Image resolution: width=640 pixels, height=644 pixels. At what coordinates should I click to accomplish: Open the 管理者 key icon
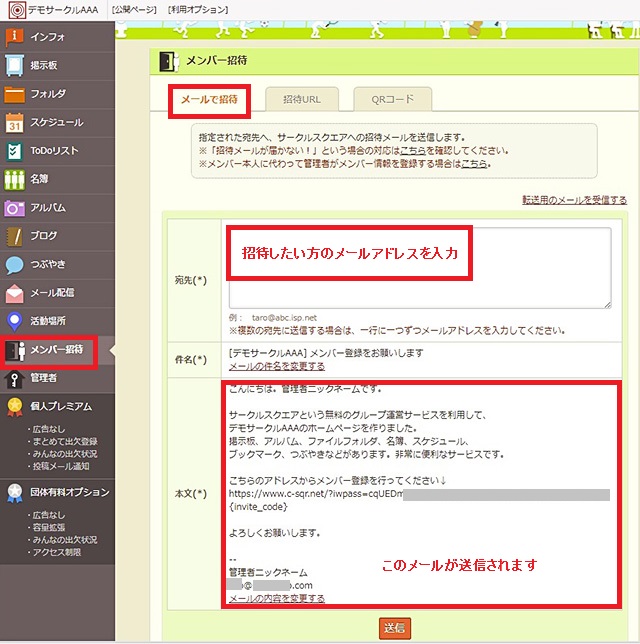click(x=14, y=379)
